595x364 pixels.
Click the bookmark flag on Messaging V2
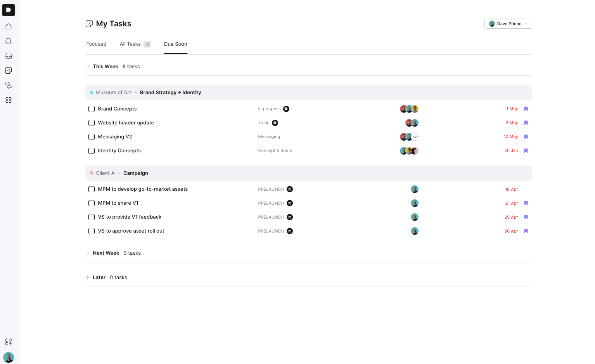526,137
